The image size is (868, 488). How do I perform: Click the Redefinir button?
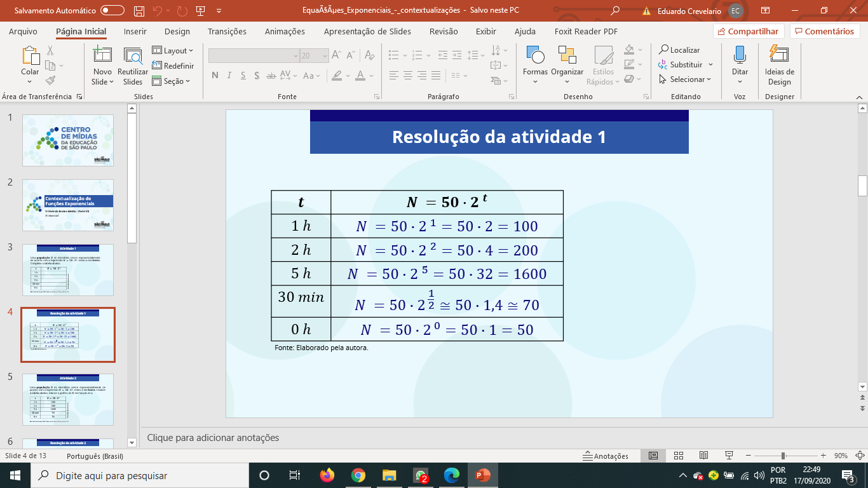(173, 65)
